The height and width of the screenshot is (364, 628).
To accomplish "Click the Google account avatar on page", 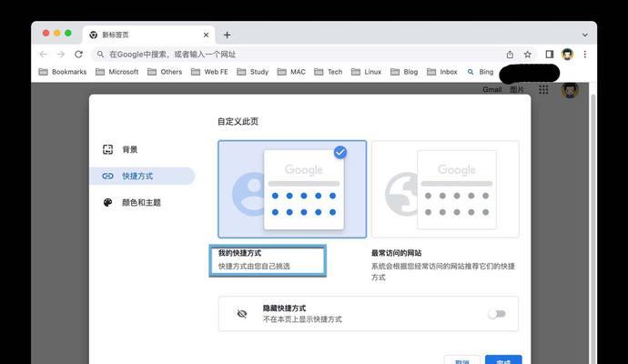I will (x=570, y=90).
